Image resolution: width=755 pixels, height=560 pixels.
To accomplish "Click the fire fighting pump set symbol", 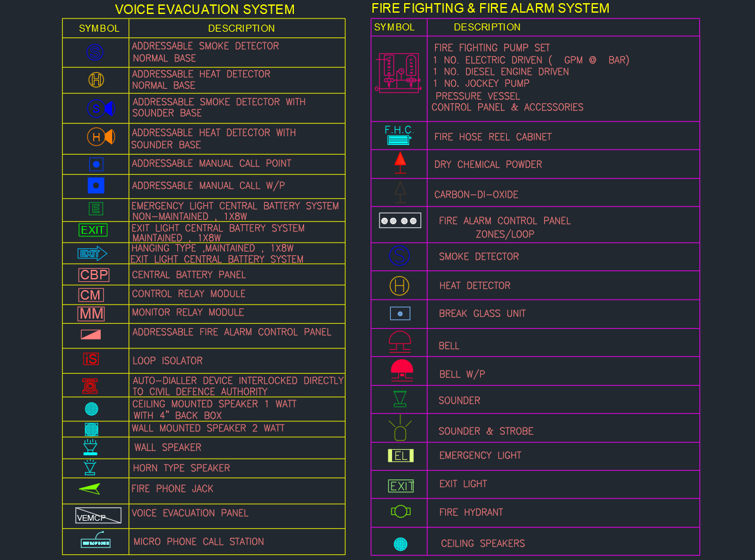I will [398, 73].
